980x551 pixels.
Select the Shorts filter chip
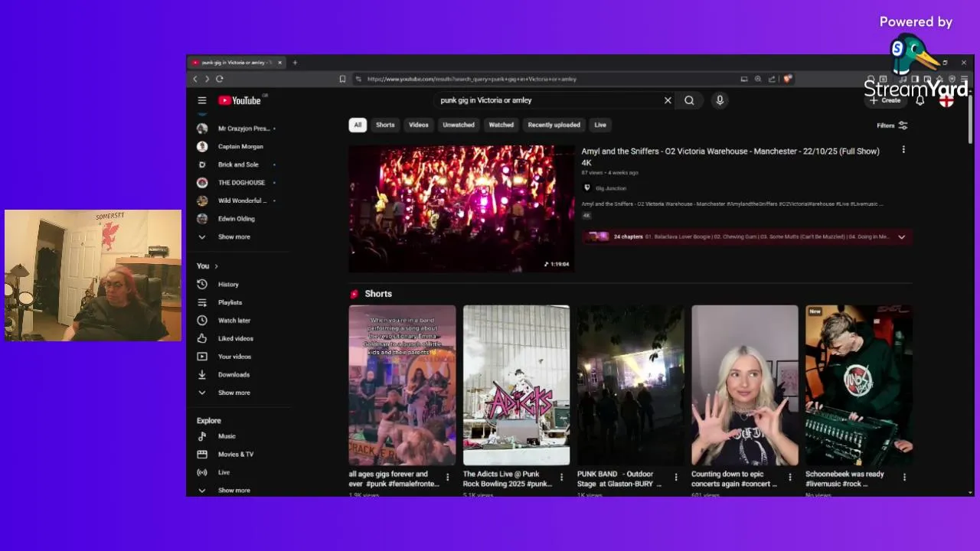point(385,125)
